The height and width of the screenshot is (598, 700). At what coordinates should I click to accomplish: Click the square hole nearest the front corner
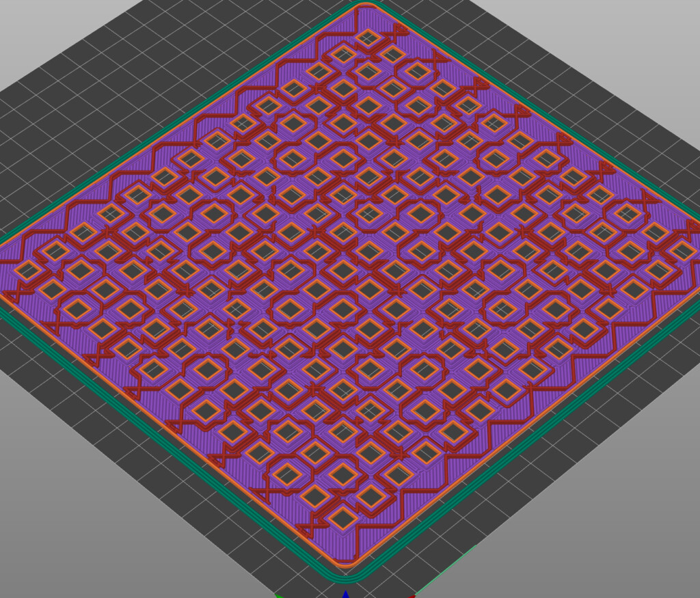click(343, 519)
